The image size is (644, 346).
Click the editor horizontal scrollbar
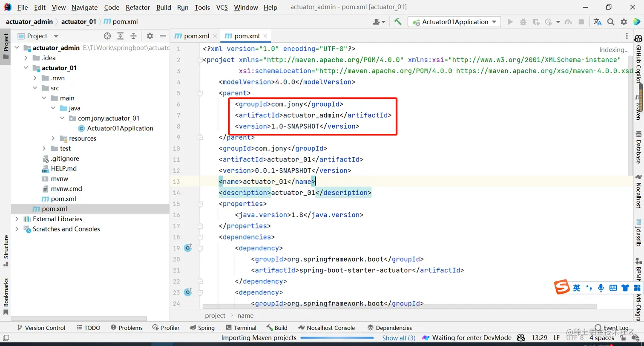400,307
